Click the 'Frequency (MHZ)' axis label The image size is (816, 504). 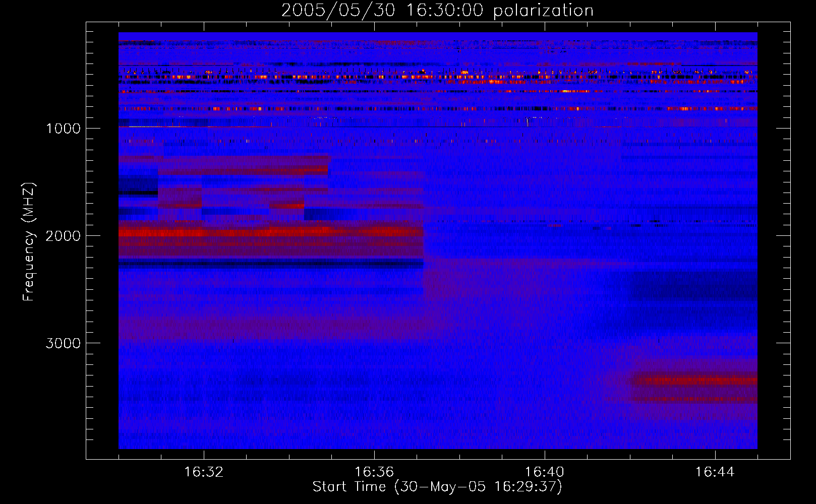click(29, 242)
